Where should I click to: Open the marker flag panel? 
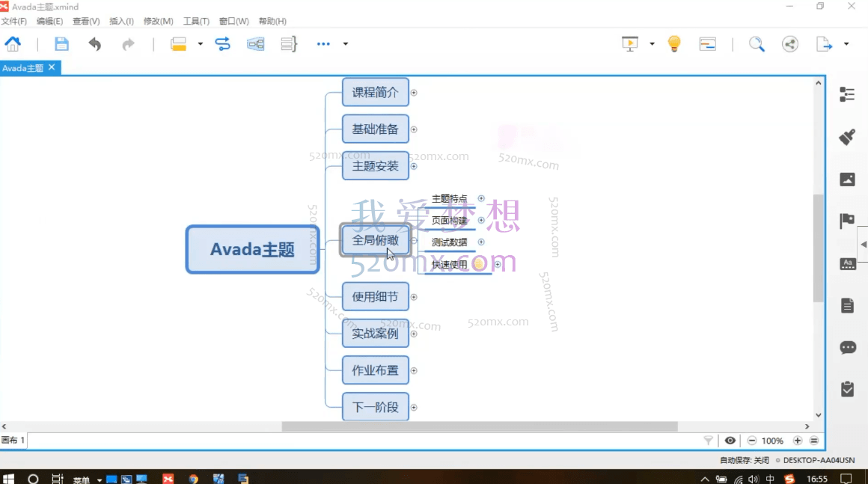tap(847, 221)
